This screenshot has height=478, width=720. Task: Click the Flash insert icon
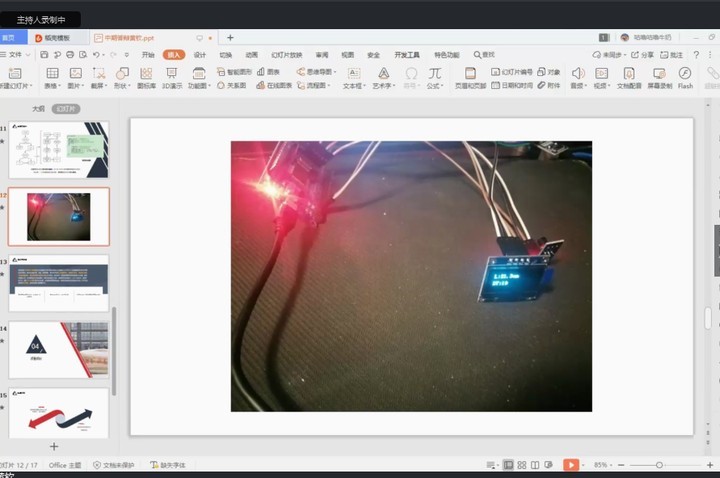coord(685,77)
